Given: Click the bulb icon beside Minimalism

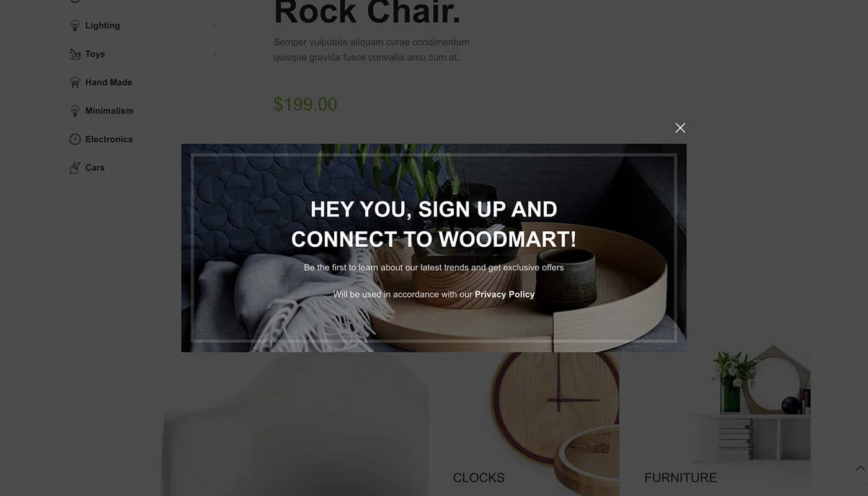Looking at the screenshot, I should [75, 110].
